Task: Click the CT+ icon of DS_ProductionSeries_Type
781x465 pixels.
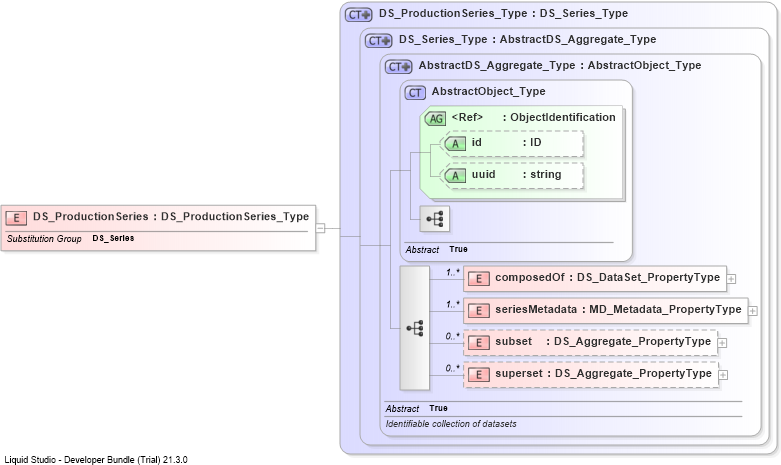Action: 359,14
